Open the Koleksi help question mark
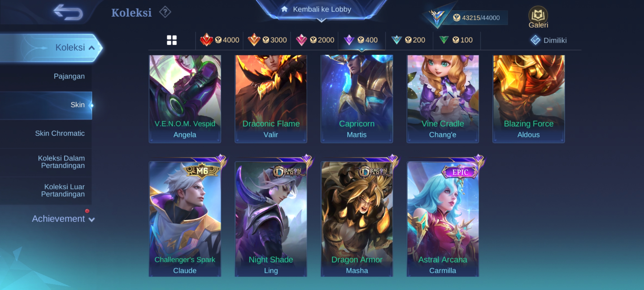Viewport: 644px width, 290px height. [165, 12]
